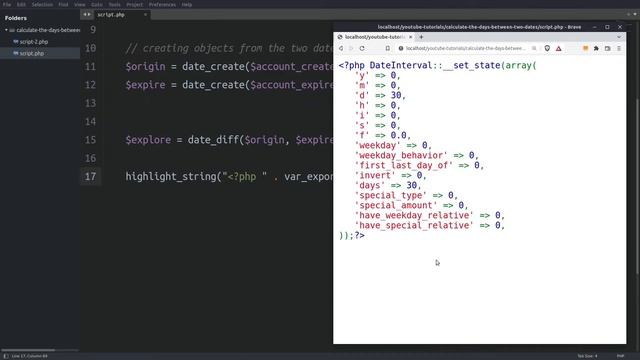Image resolution: width=640 pixels, height=360 pixels.
Task: Open the Selection menu
Action: (42, 4)
